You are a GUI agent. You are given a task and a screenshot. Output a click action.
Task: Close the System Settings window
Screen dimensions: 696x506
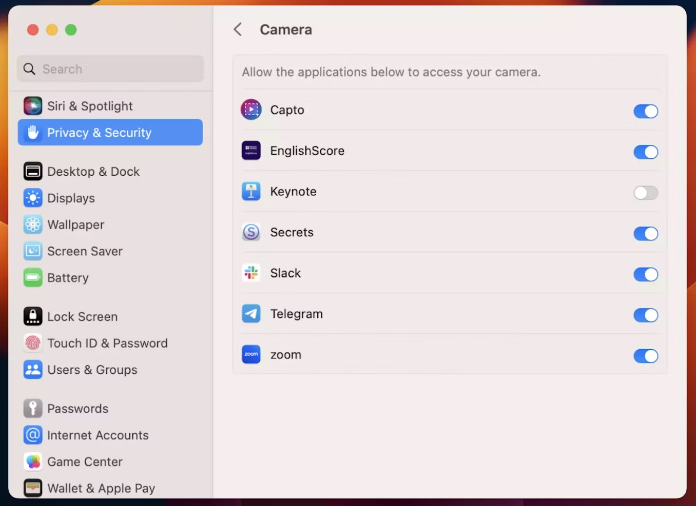(33, 30)
